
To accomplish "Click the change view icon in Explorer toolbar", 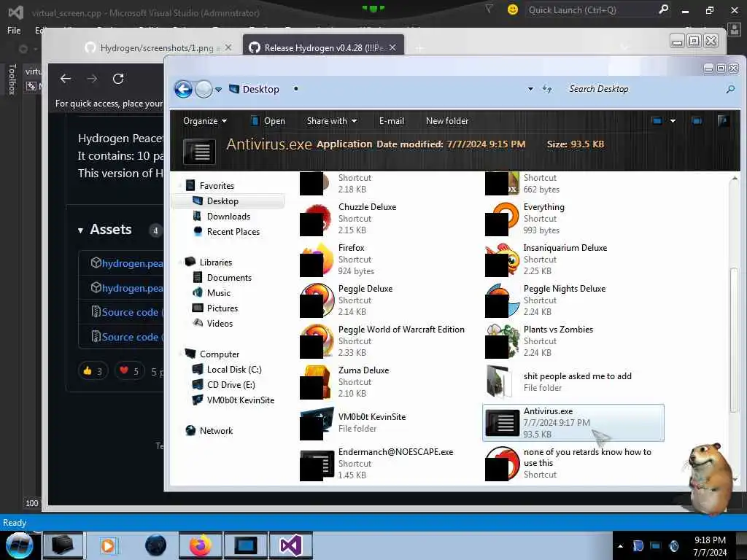I will pyautogui.click(x=657, y=121).
